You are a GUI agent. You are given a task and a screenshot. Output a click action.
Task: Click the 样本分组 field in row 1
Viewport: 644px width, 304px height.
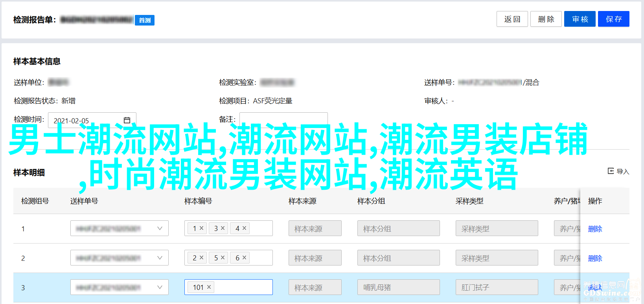pyautogui.click(x=398, y=228)
